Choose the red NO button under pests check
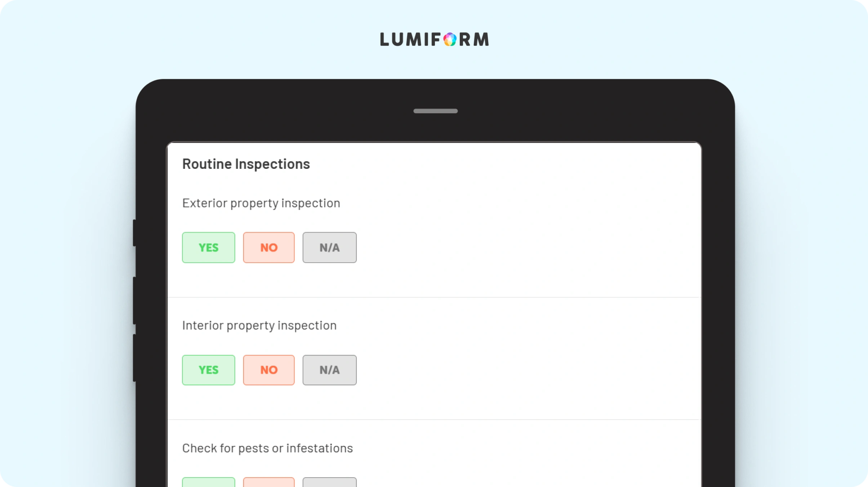Image resolution: width=868 pixels, height=487 pixels. pos(269,482)
